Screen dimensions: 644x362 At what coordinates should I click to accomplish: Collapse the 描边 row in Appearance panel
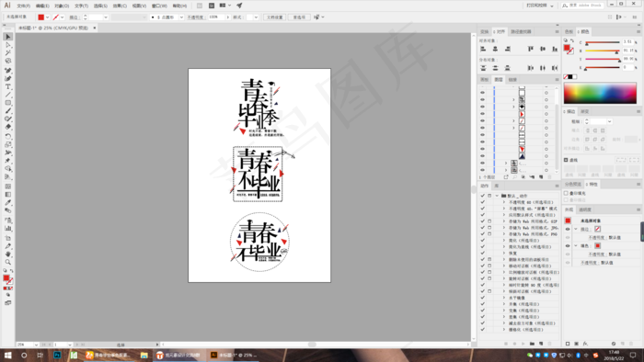[576, 229]
